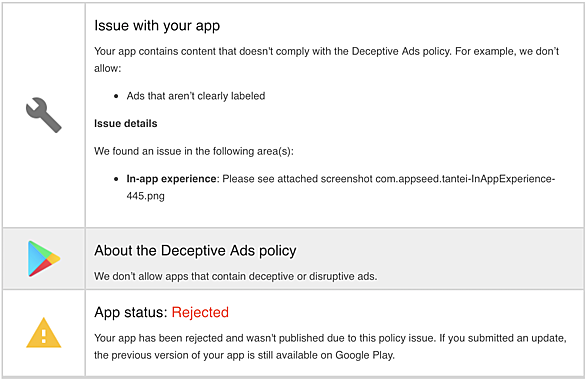586x382 pixels.
Task: Click the bullet 'Ads that aren't clearly labeled'
Action: coord(196,96)
